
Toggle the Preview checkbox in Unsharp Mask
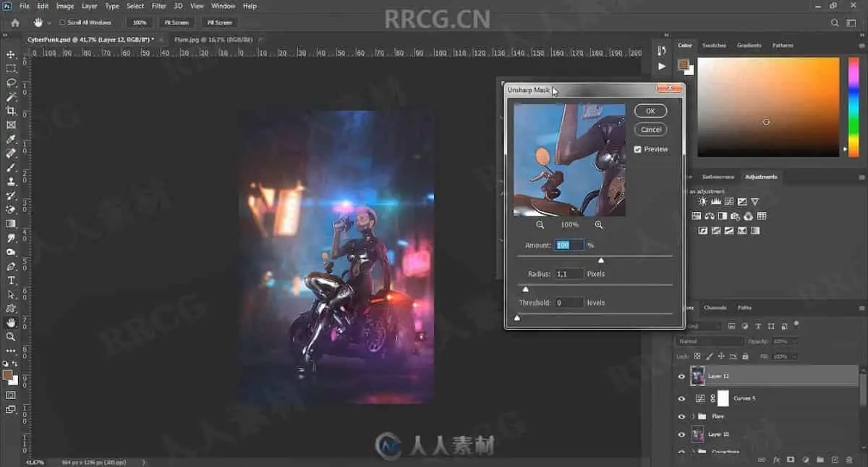(637, 149)
